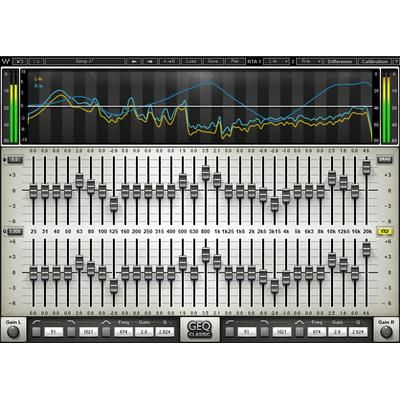
Task: Toggle the yellow button right of frequency labels
Action: 385,231
